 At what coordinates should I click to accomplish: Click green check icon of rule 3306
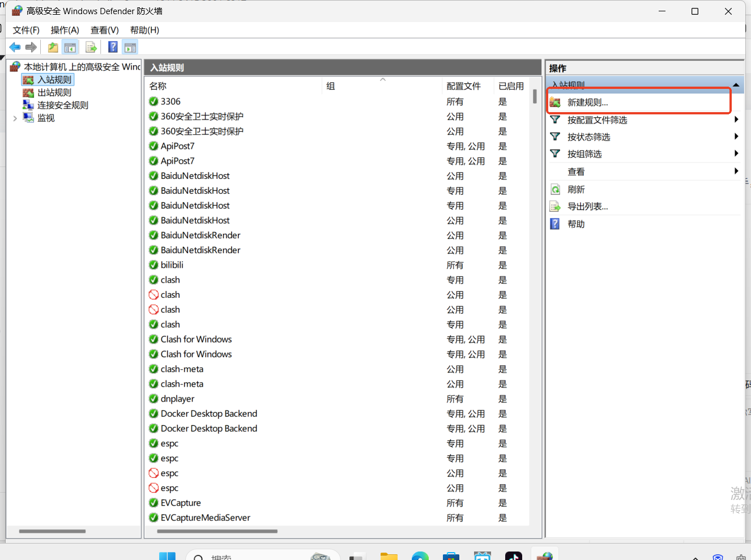[153, 101]
